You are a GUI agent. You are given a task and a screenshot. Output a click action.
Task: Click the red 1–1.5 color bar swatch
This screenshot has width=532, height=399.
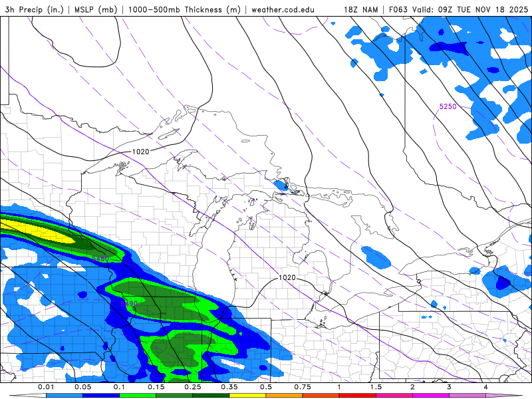pyautogui.click(x=358, y=396)
